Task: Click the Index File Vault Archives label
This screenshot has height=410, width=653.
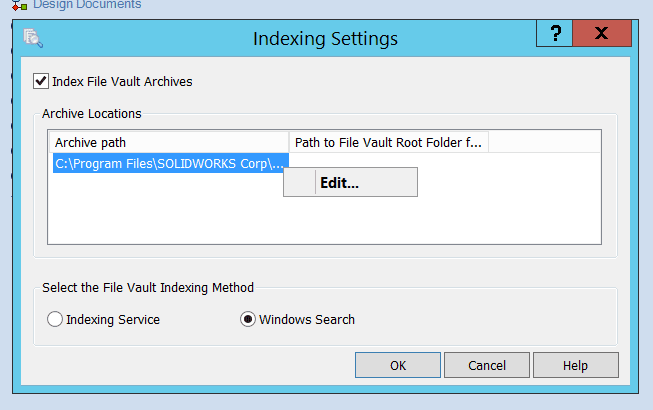Action: tap(122, 82)
